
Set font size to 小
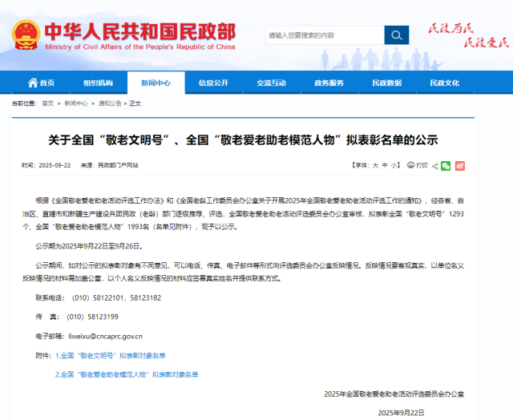[x=394, y=165]
